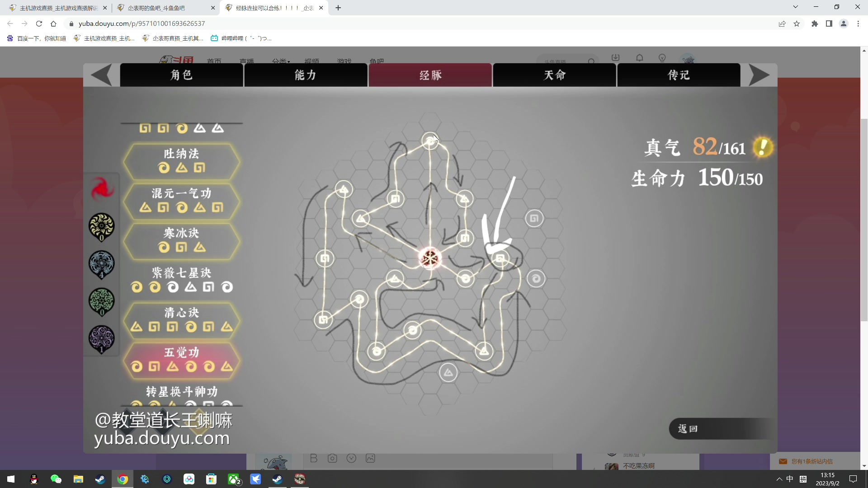Switch to the 角色 tab
The height and width of the screenshot is (488, 868).
(x=181, y=75)
